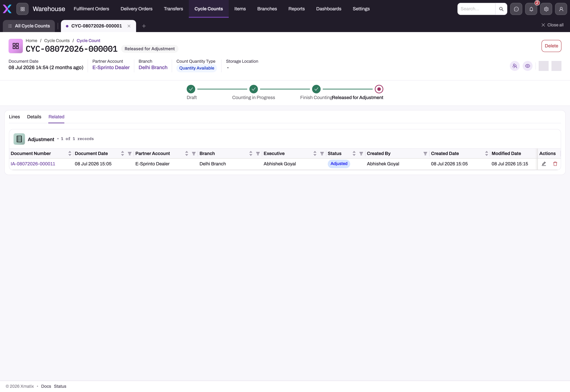This screenshot has height=392, width=570.
Task: Click the cycle count module icon
Action: tap(15, 46)
